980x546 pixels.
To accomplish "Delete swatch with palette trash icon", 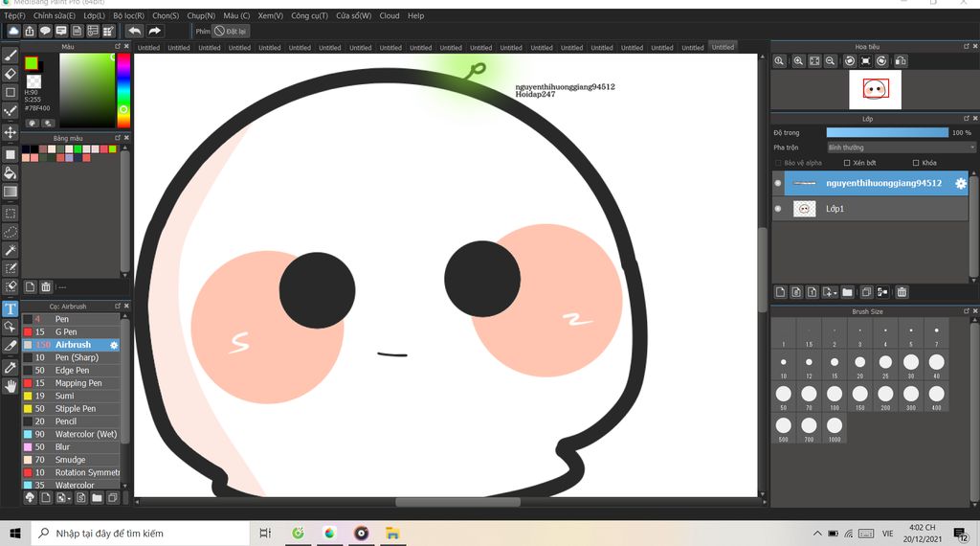I will tap(46, 287).
